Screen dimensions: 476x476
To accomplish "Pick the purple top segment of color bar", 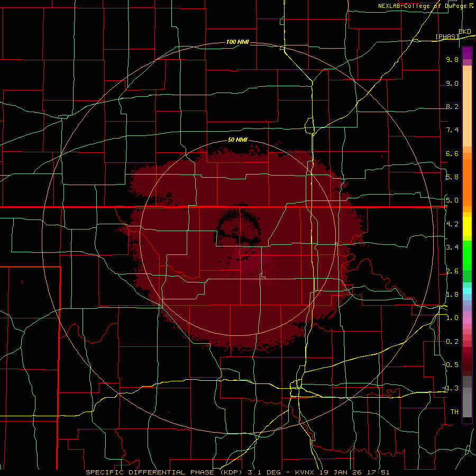I will (x=467, y=53).
